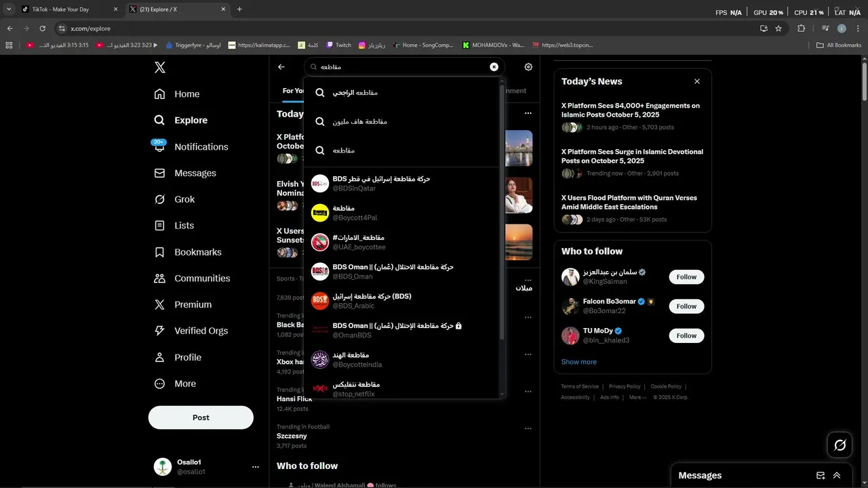Click the back arrow beside search box

(x=281, y=67)
